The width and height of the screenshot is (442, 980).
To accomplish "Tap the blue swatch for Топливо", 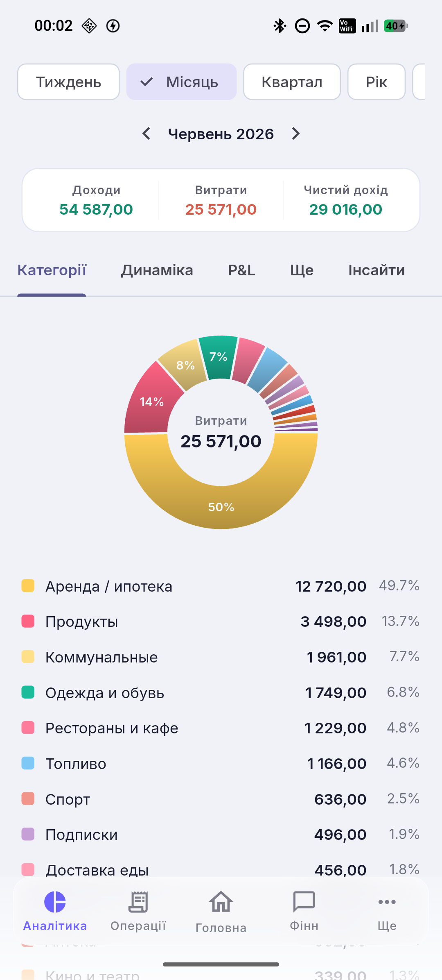I will point(28,763).
